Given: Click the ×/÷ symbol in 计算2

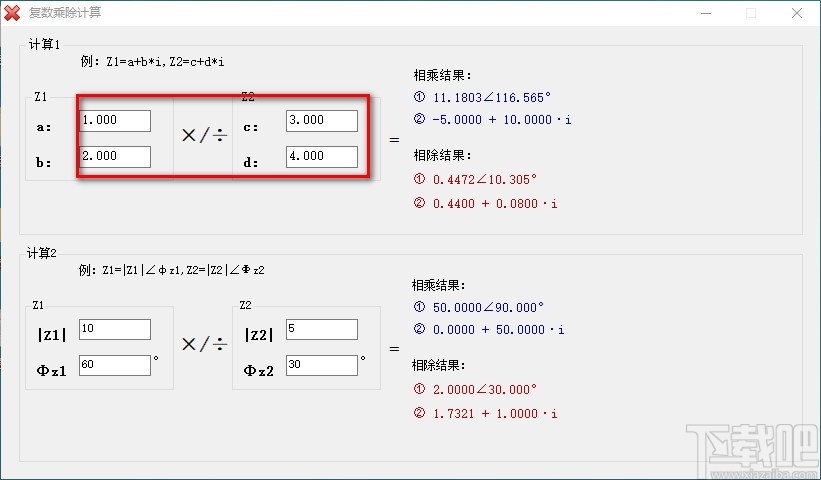Looking at the screenshot, I should (x=203, y=345).
